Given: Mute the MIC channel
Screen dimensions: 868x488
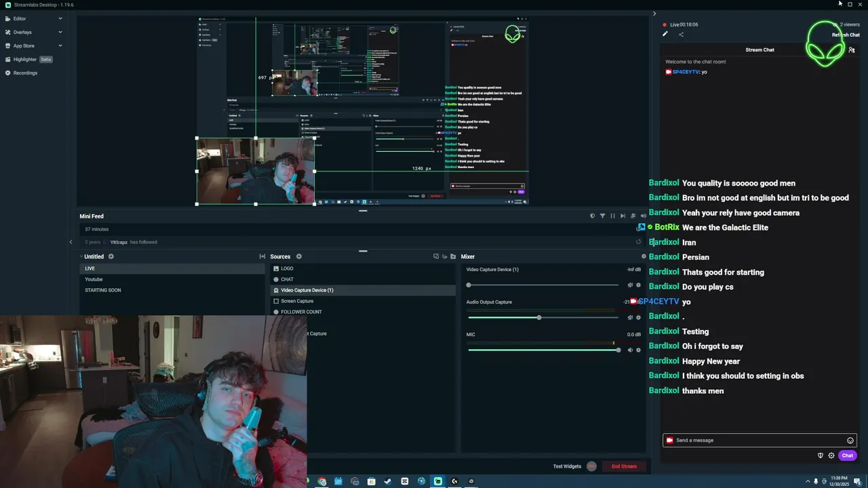Looking at the screenshot, I should (x=630, y=350).
